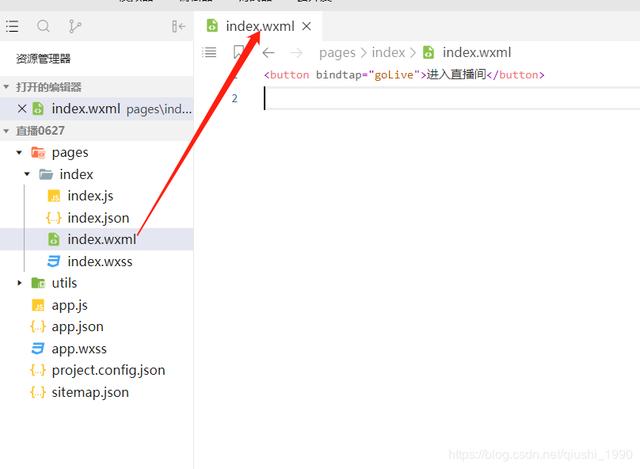Image resolution: width=640 pixels, height=469 pixels.
Task: Click the pages folder icon
Action: pos(38,152)
